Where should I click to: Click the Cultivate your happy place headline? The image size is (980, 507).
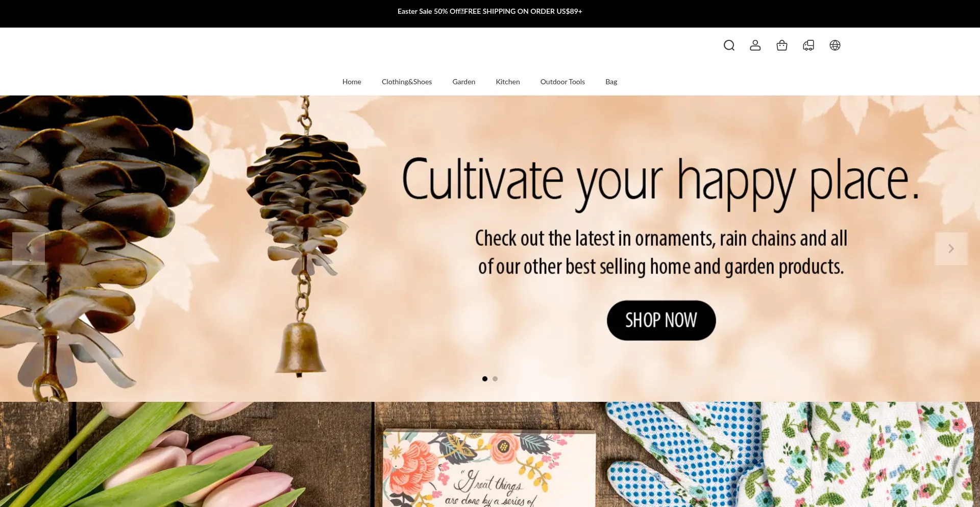tap(661, 181)
